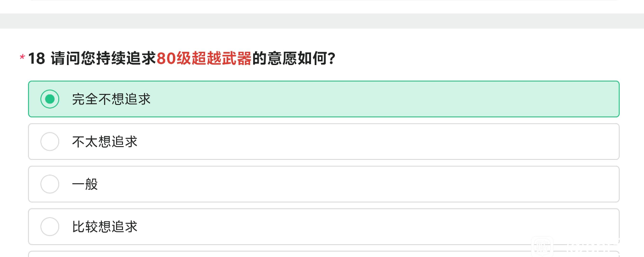This screenshot has width=644, height=257.
Task: Select the 一般 radio circle
Action: (50, 184)
